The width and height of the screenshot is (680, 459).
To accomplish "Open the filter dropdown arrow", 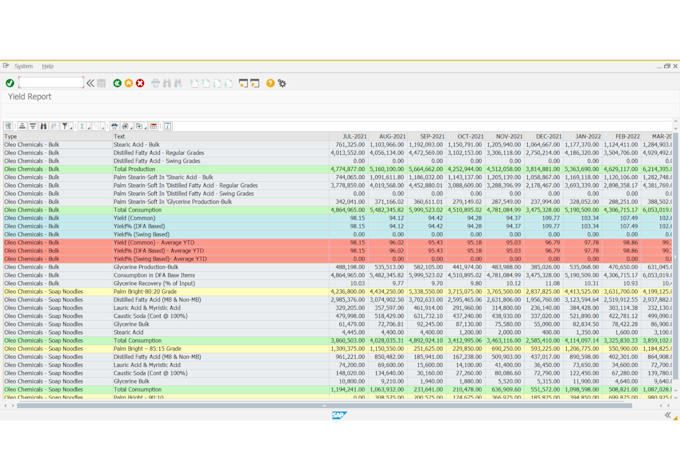I will pyautogui.click(x=71, y=128).
